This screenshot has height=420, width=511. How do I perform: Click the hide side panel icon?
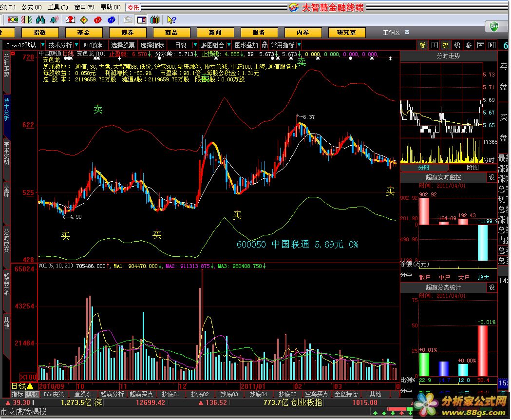[492, 45]
